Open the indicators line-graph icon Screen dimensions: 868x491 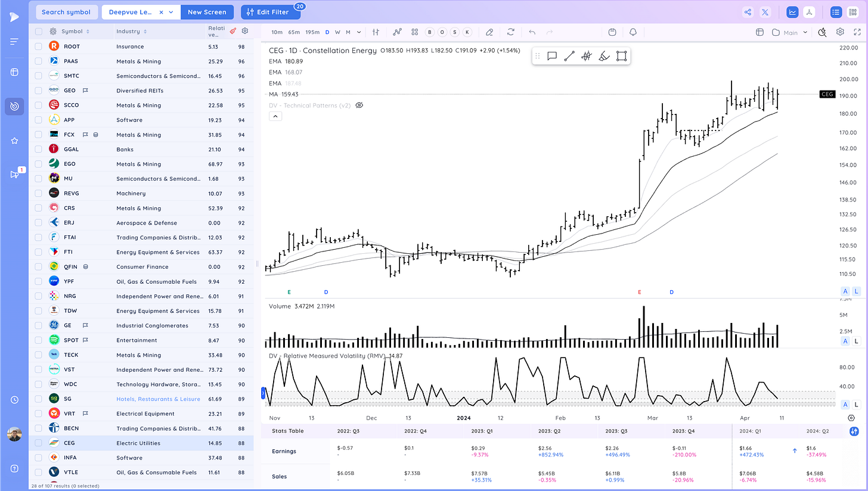(x=398, y=32)
